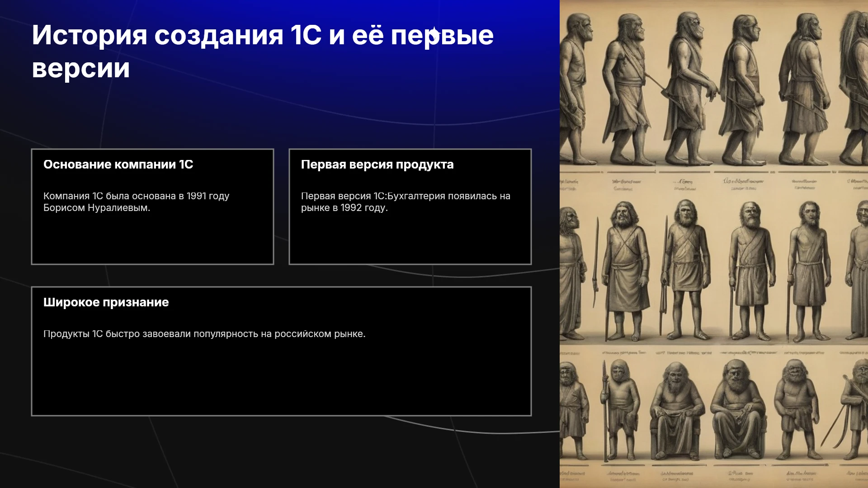Click the text about 1С:Бухгалтерия in 1992
This screenshot has width=868, height=488.
click(406, 202)
